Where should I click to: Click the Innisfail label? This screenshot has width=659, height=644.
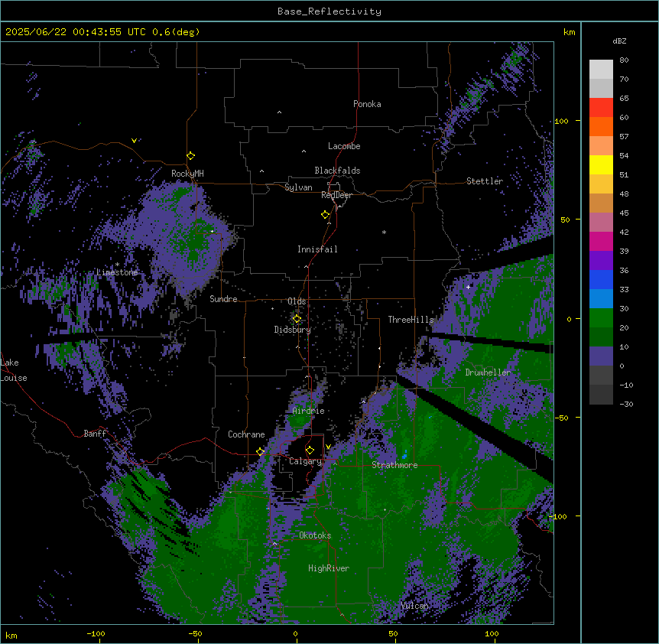(x=317, y=249)
